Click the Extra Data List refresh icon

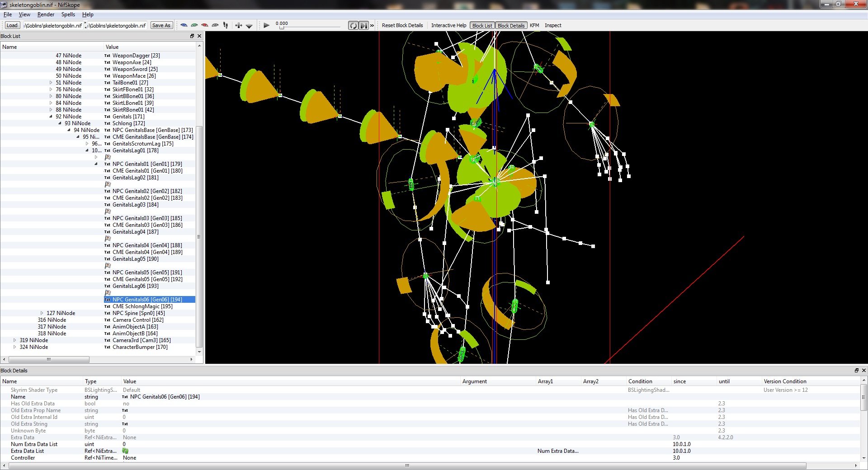click(125, 451)
